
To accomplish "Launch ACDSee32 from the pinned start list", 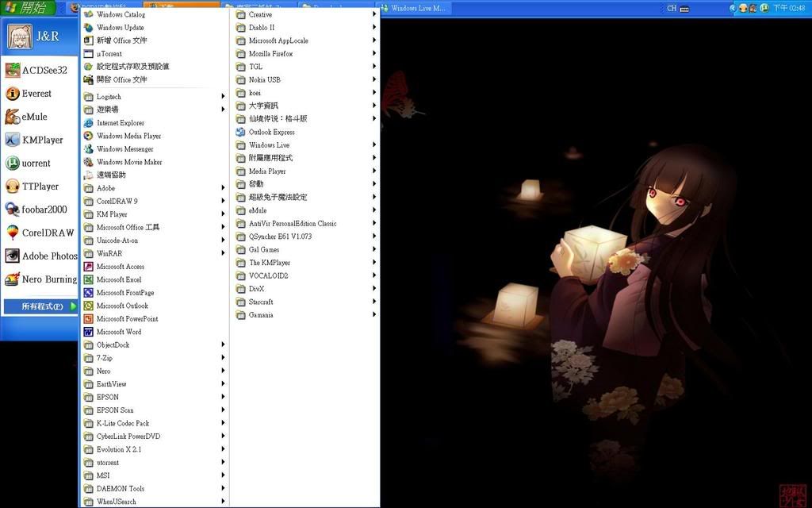I will pos(36,70).
